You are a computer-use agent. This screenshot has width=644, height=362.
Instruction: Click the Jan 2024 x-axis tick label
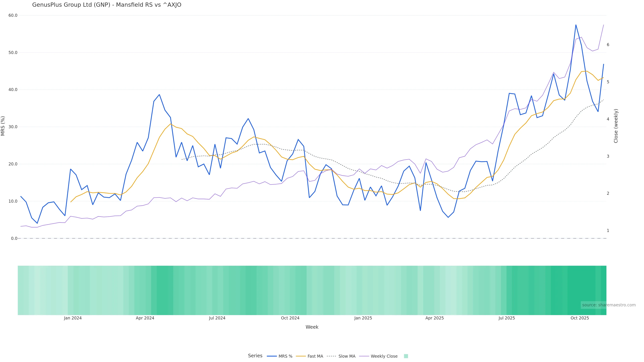pyautogui.click(x=73, y=318)
